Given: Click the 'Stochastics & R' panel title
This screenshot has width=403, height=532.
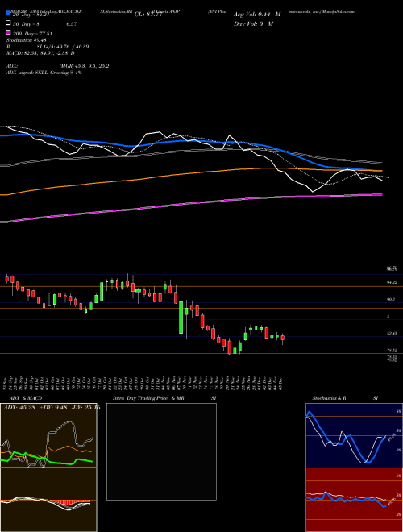Looking at the screenshot, I should coord(329,398).
